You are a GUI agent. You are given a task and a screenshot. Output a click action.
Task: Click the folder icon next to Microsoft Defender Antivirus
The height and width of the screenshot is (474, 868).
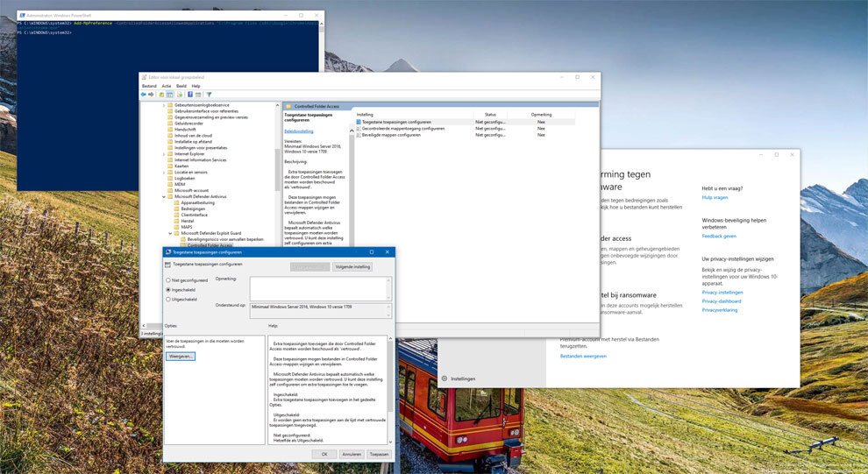pos(170,196)
